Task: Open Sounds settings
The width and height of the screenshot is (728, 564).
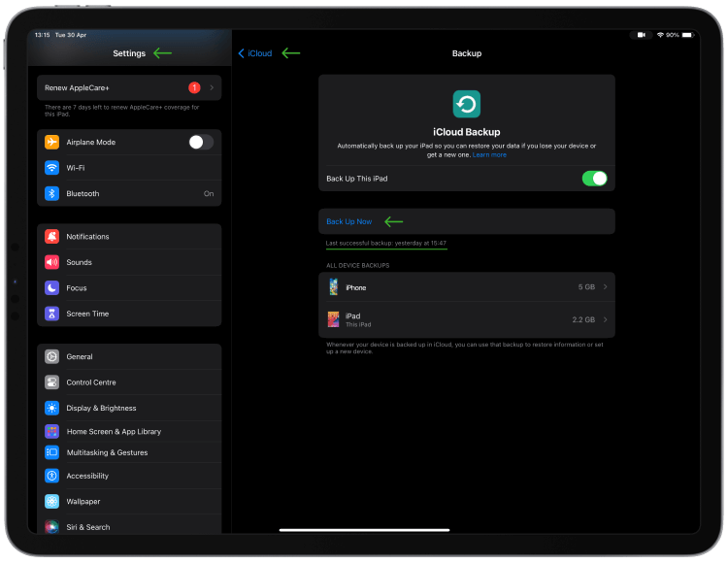Action: click(129, 262)
